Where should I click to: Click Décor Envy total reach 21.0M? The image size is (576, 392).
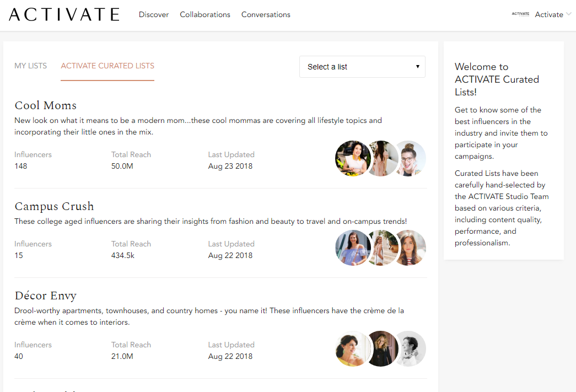122,356
